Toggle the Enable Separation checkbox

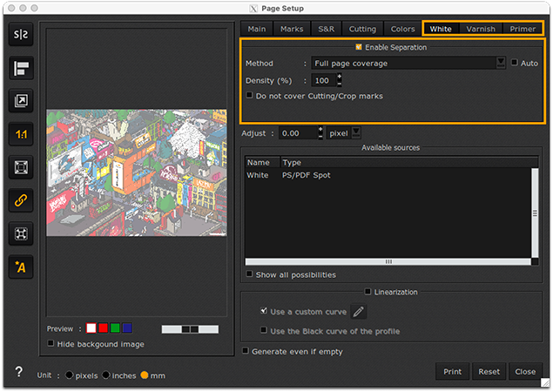(x=359, y=47)
